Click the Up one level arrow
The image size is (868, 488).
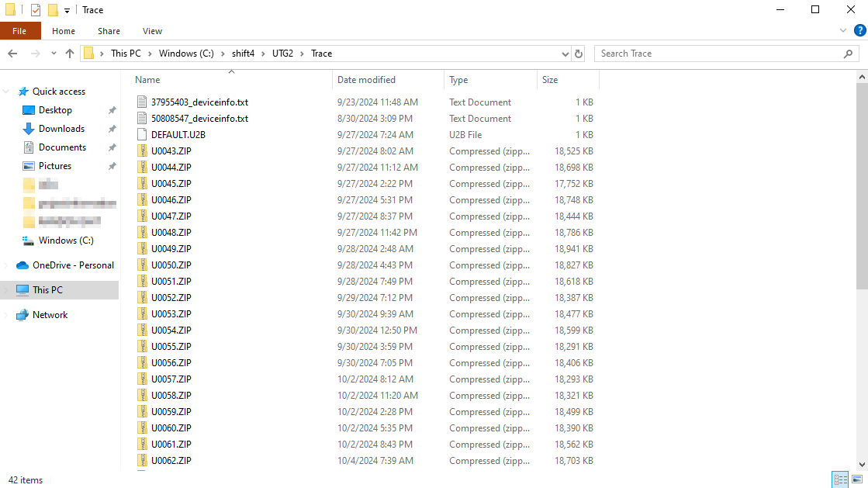point(70,54)
